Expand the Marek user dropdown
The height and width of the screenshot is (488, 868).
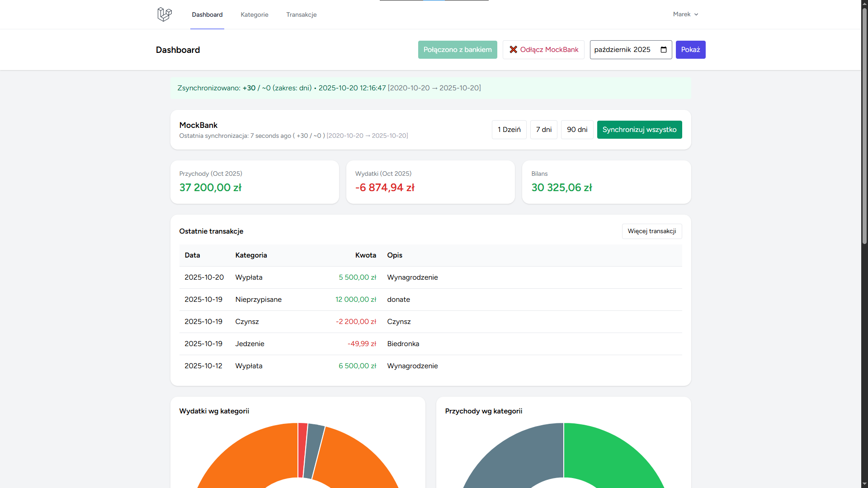click(x=685, y=14)
